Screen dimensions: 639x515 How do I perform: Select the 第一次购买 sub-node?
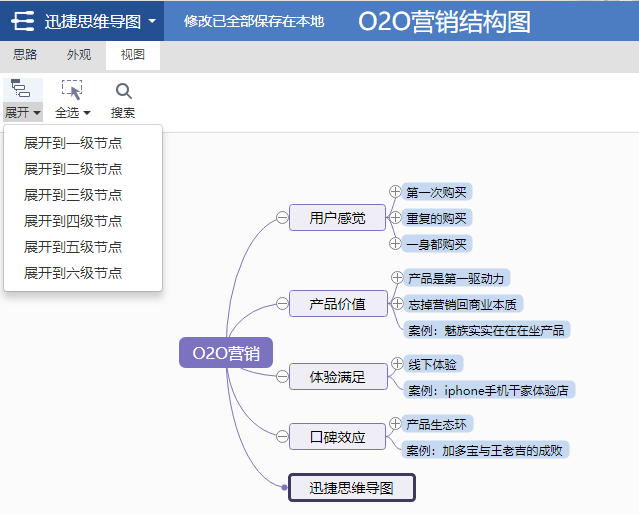click(437, 192)
